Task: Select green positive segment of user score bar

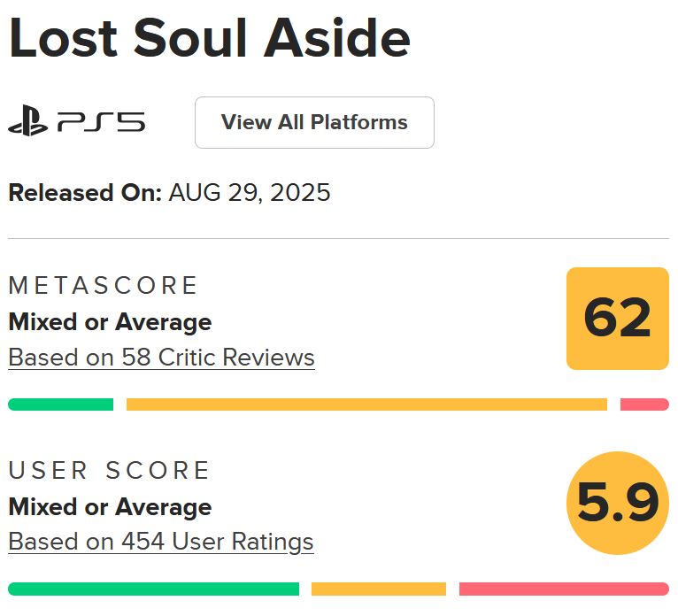Action: [153, 589]
